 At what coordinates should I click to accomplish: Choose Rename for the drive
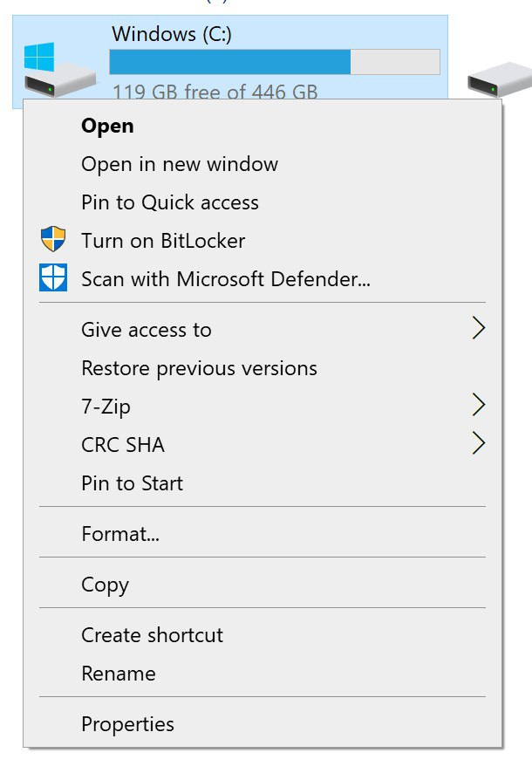point(119,674)
